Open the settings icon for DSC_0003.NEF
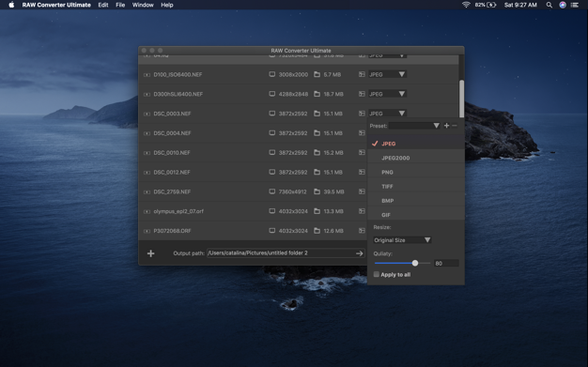The width and height of the screenshot is (588, 367). tap(362, 114)
